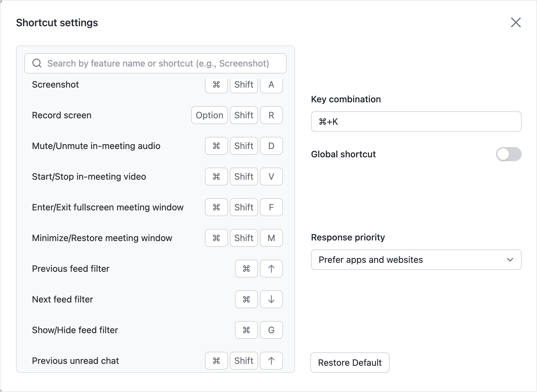Click the down arrow key for Next feed filter
Screen dimensions: 537x392
coord(271,299)
